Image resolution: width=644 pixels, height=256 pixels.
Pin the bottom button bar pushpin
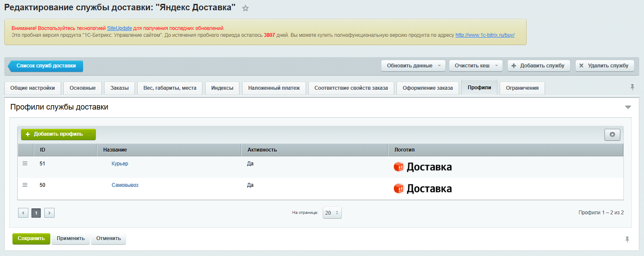pyautogui.click(x=627, y=239)
